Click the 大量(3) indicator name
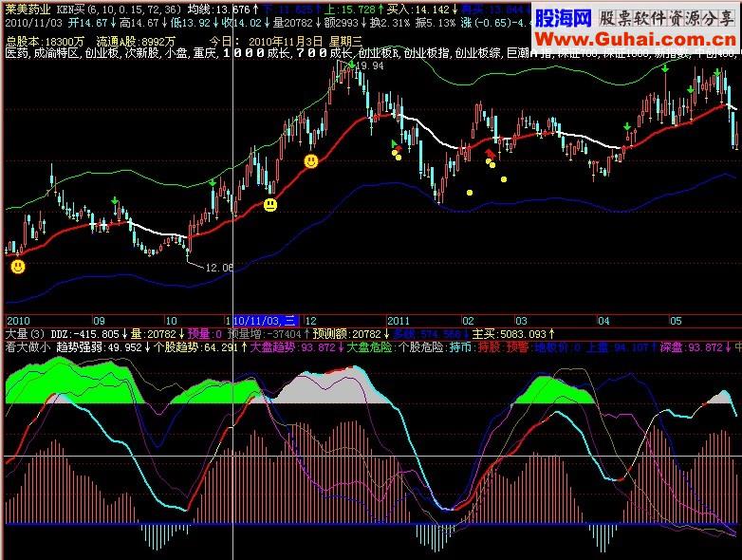Viewport: 742px width, 560px height. pyautogui.click(x=25, y=334)
